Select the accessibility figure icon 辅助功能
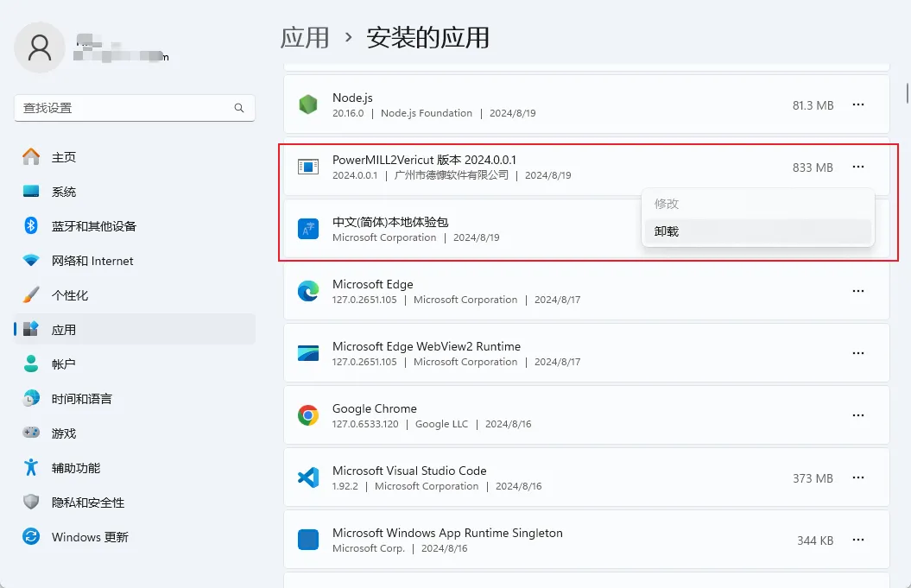Image resolution: width=911 pixels, height=588 pixels. coord(31,467)
